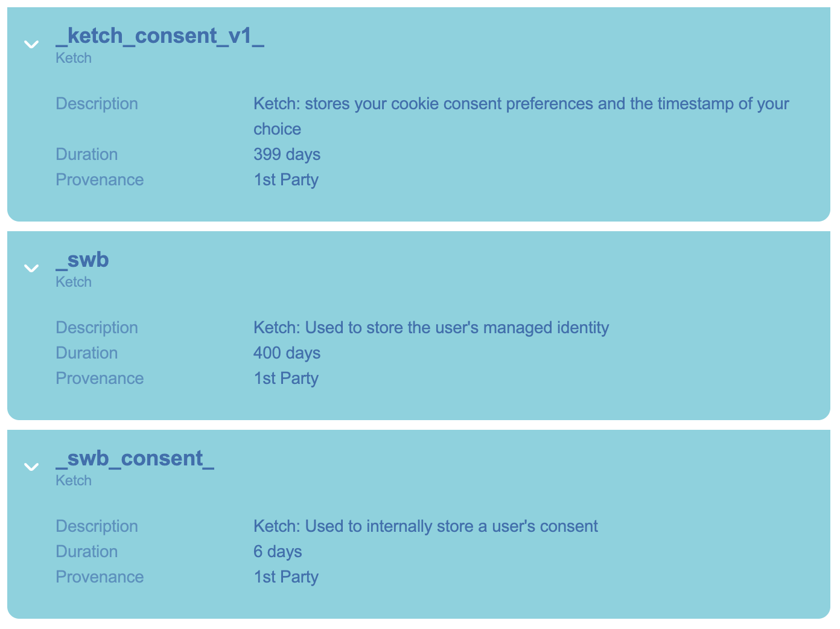
Task: Click 1st Party provenance in _ketch_consent_v1_ card
Action: coord(286,180)
